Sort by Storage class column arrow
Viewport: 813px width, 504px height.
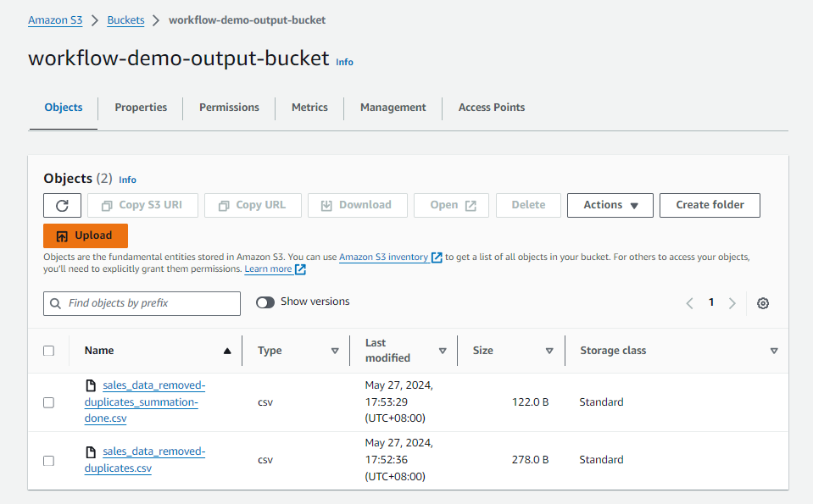[774, 352]
